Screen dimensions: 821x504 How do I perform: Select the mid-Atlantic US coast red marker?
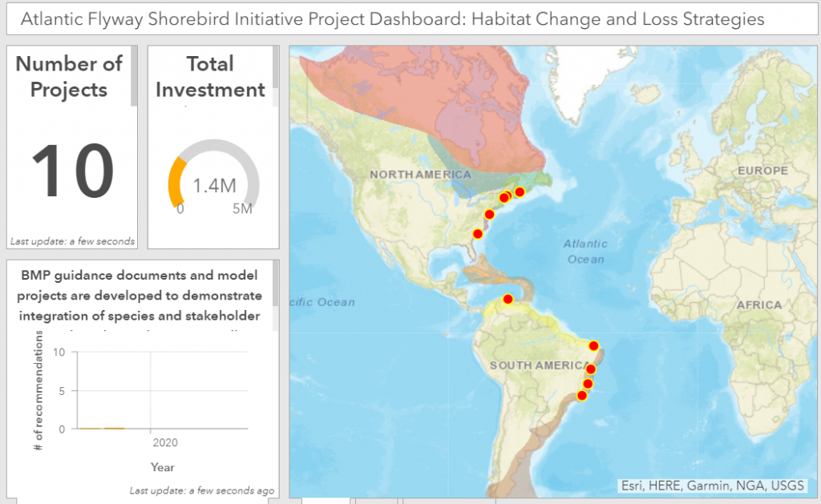coord(489,214)
